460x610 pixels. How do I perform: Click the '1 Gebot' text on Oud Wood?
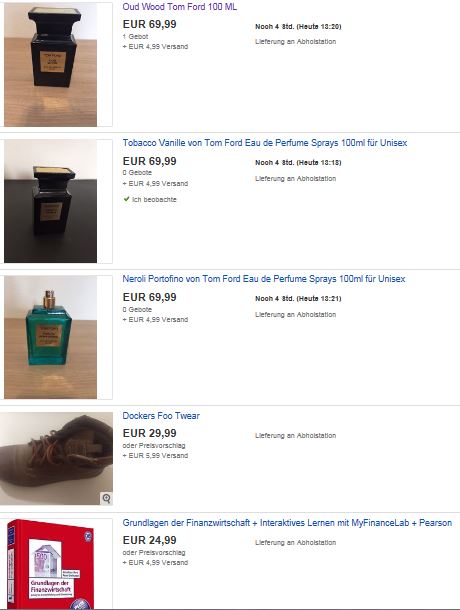(135, 37)
